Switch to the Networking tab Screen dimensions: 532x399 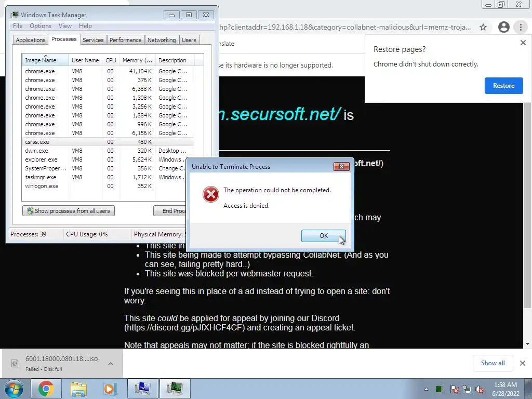pos(162,40)
